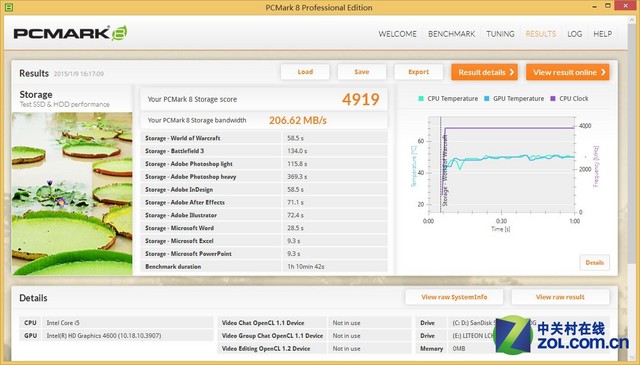The width and height of the screenshot is (640, 365).
Task: Click the Details section heading
Action: [x=33, y=298]
